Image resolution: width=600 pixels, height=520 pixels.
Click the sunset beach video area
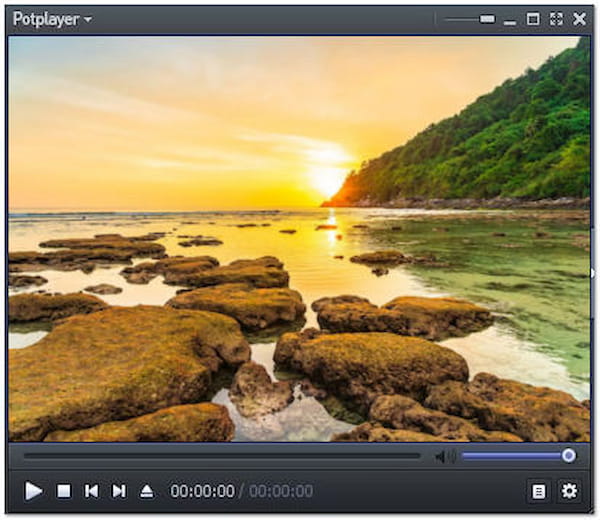tap(298, 240)
